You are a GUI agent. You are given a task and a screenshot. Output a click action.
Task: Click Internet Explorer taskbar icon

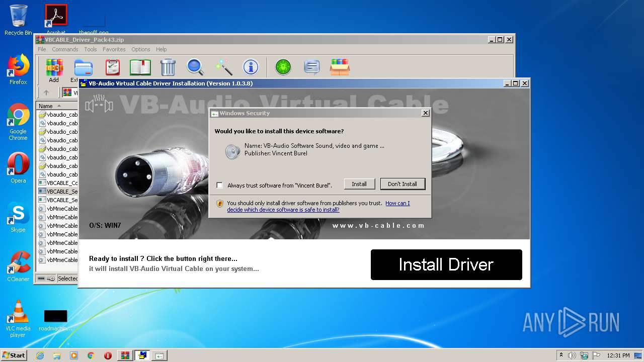40,355
